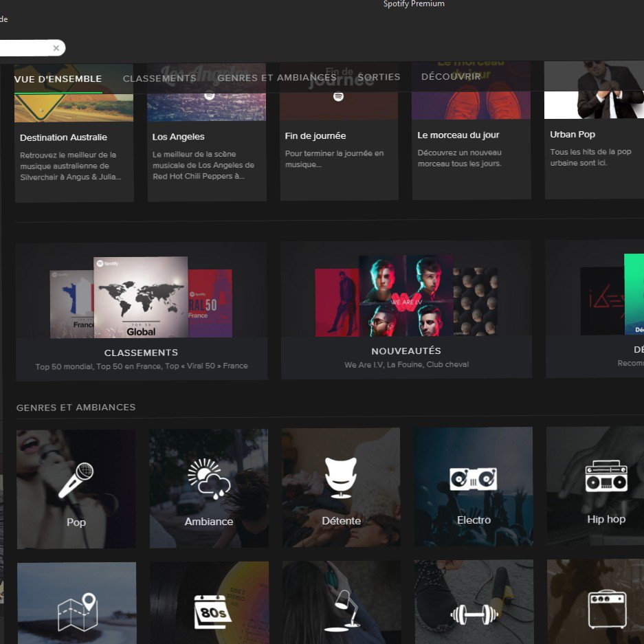This screenshot has width=644, height=644.
Task: Click 'Pour terminer la journée en musique' text
Action: click(334, 159)
